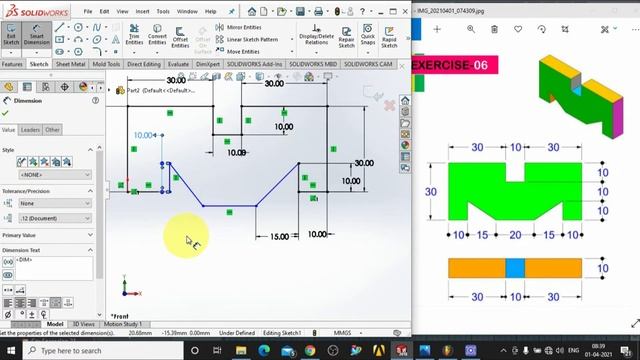Screen dimensions: 640x360
Task: Open the File menu
Action: [88, 11]
